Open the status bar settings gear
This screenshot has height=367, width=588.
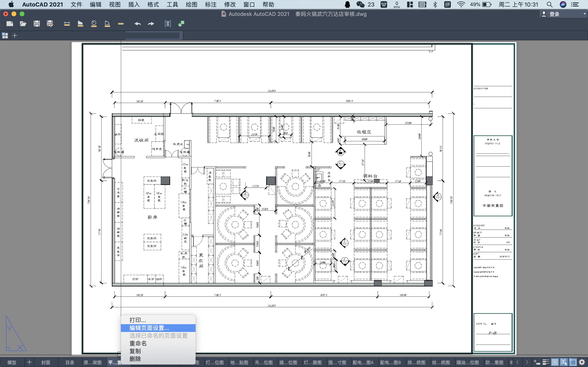(x=582, y=362)
